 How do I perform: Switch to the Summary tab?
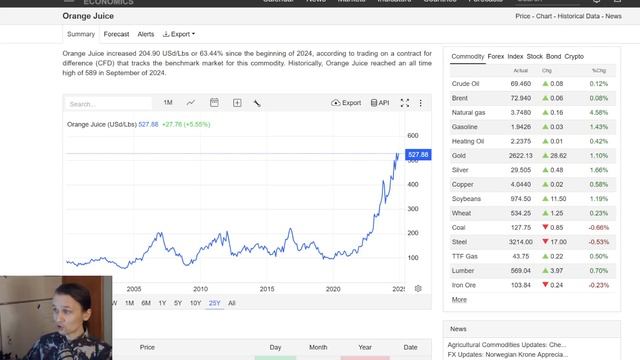81,34
